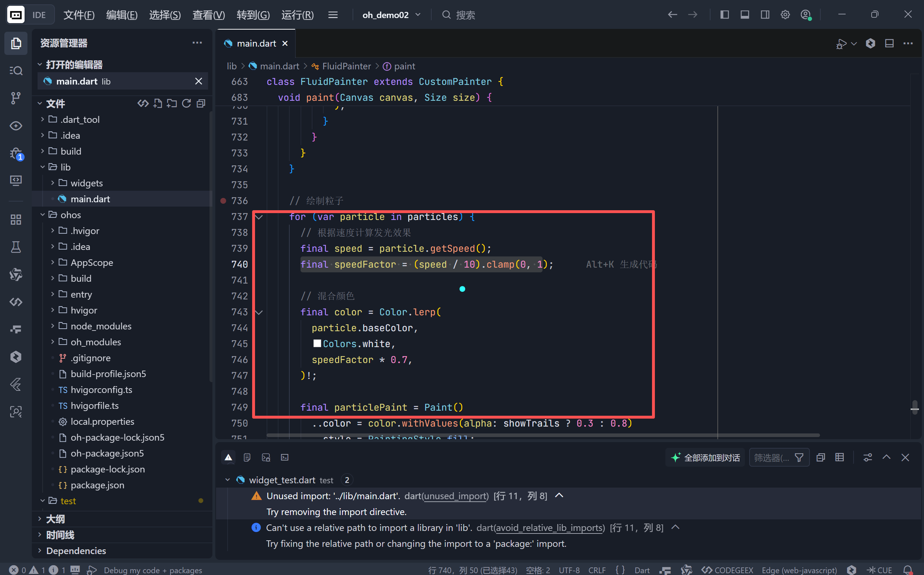Open the settings gear icon in title bar
Viewport: 924px width, 575px height.
[785, 15]
